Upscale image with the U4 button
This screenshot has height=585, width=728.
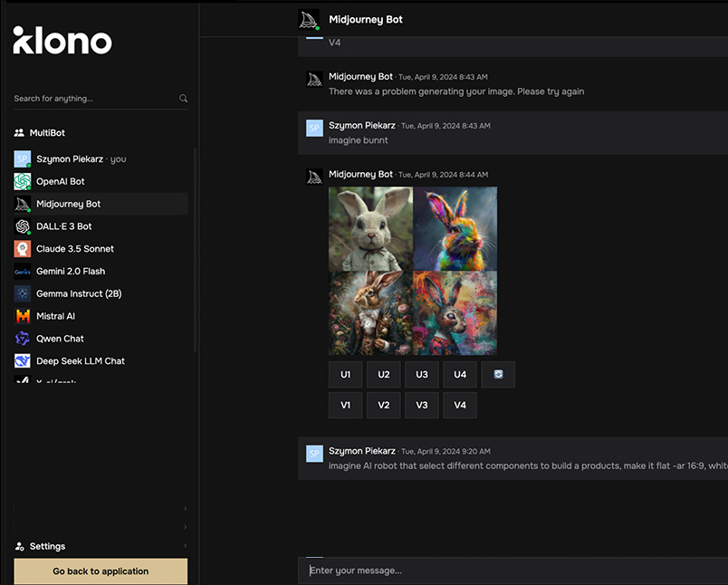click(460, 374)
